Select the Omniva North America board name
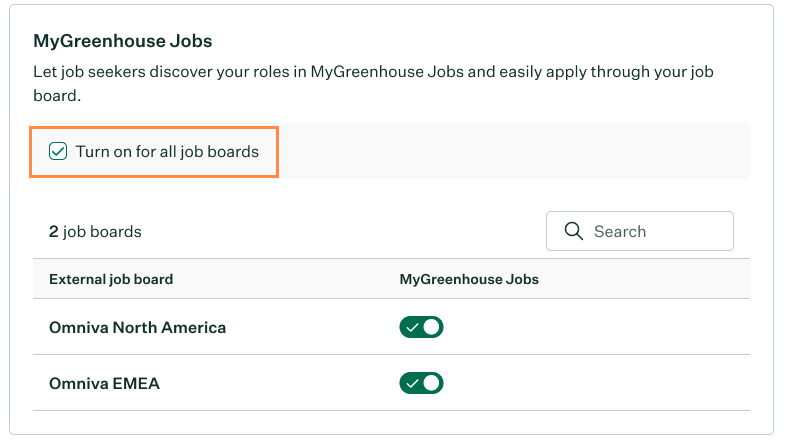Screen dimensions: 785x446 (x=137, y=327)
